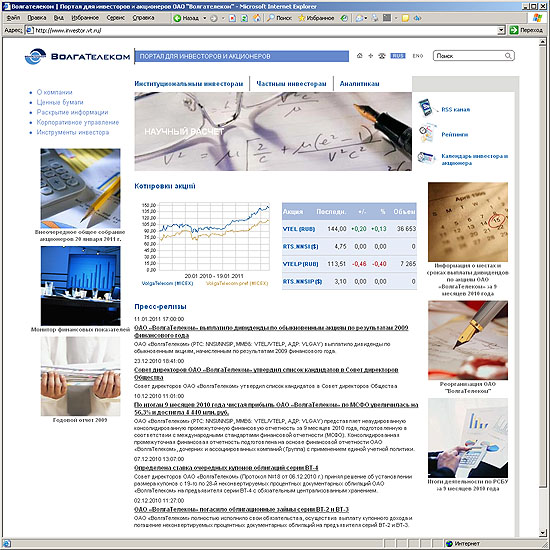Open VTELP (RUB) quote link
Viewport: 550px width, 550px height.
[300, 264]
